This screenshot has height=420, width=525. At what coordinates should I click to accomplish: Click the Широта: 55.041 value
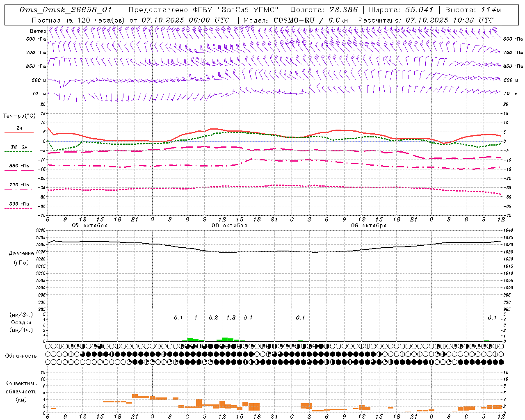tap(401, 10)
